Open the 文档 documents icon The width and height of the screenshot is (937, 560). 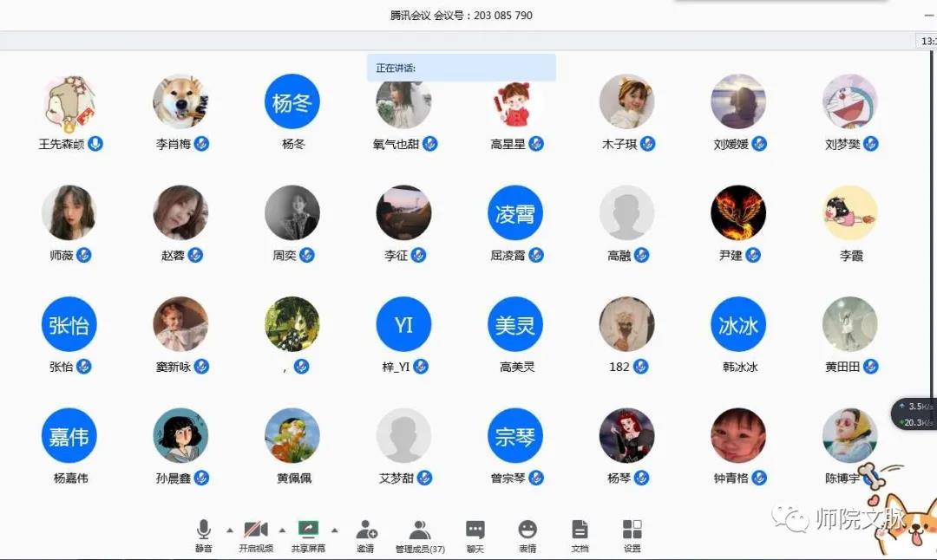[580, 530]
